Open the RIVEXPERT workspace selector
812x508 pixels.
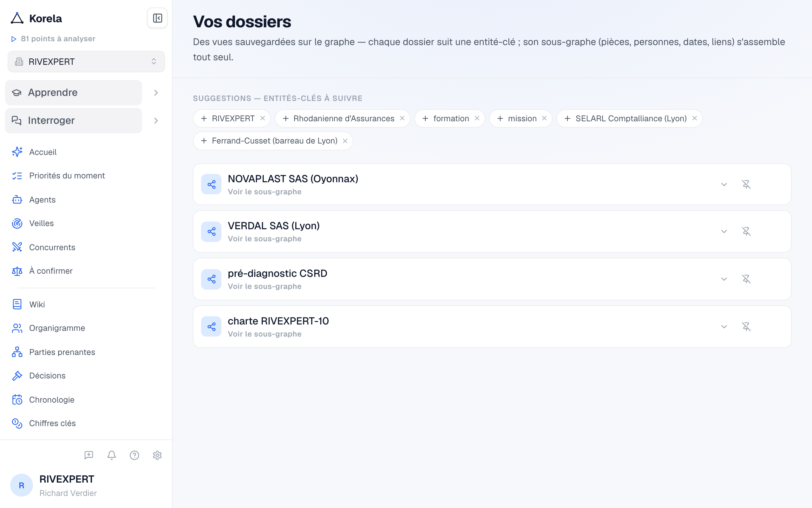click(x=86, y=62)
